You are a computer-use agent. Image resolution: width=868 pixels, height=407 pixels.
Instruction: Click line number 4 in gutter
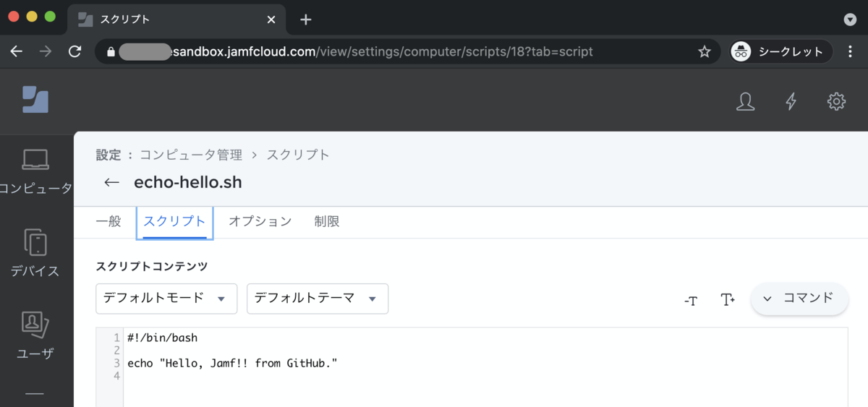pos(116,376)
